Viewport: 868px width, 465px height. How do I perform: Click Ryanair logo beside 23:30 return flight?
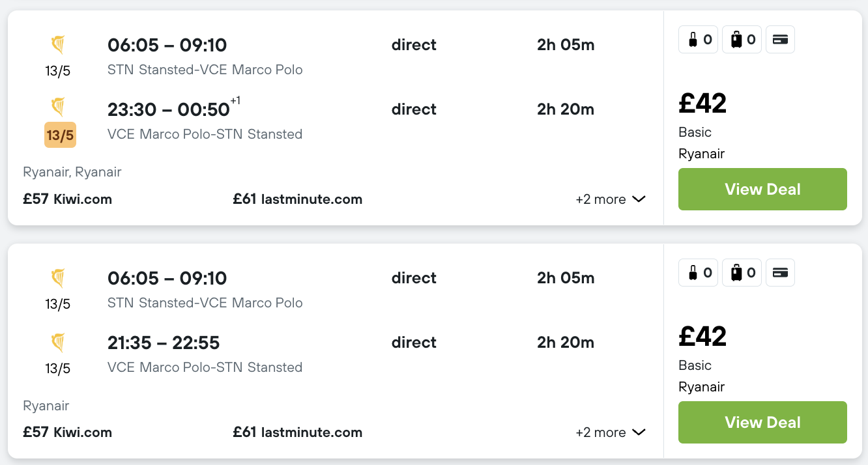click(59, 107)
